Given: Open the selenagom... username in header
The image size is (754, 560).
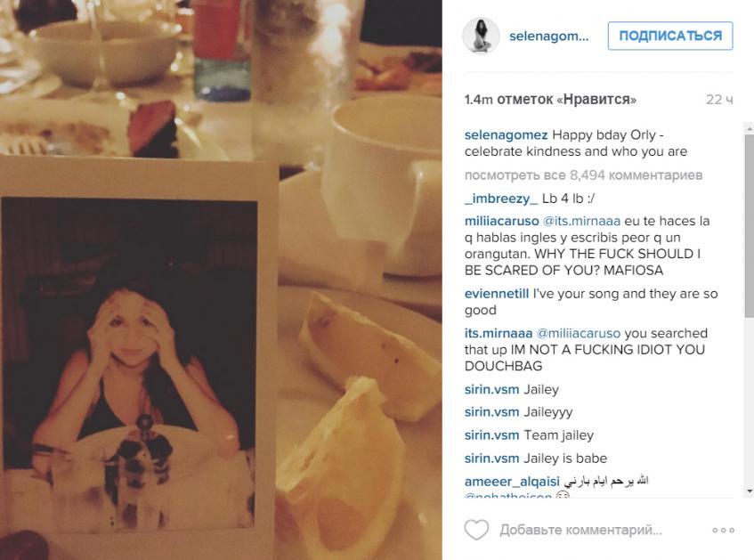Looking at the screenshot, I should click(x=548, y=37).
